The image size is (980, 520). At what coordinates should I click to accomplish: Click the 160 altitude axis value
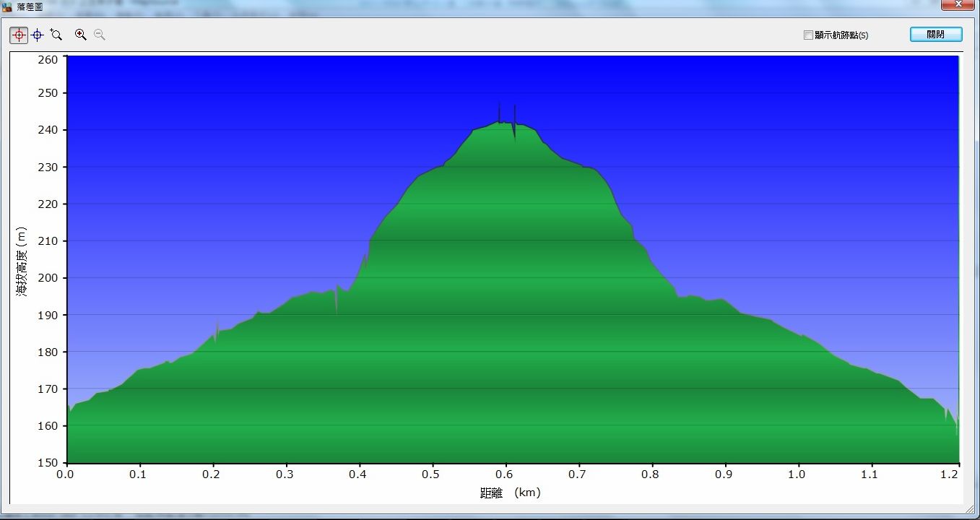pos(48,426)
